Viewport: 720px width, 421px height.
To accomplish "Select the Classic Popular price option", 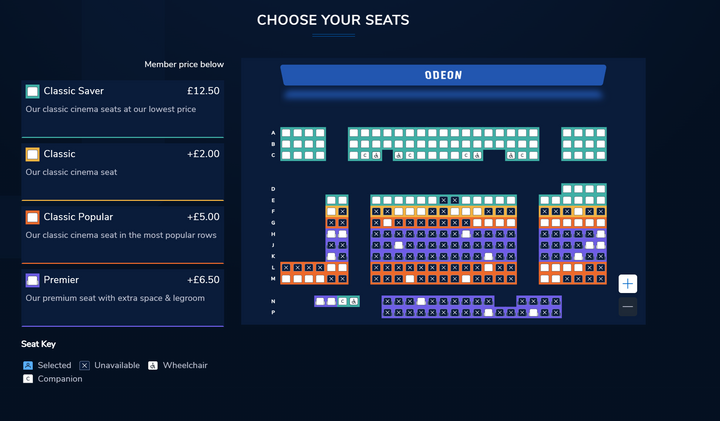I will 123,235.
